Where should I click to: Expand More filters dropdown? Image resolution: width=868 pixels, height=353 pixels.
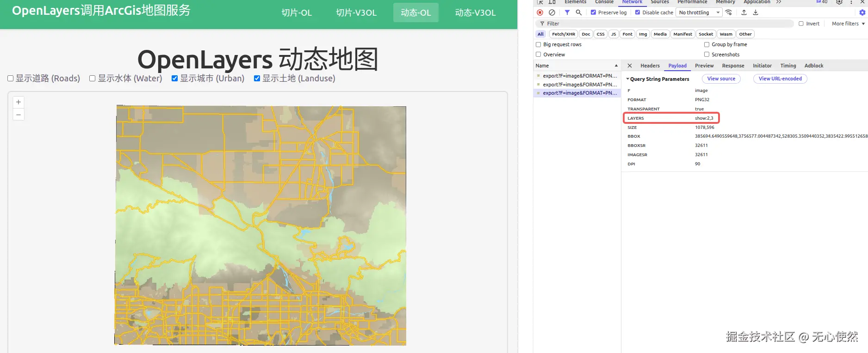[x=848, y=24]
